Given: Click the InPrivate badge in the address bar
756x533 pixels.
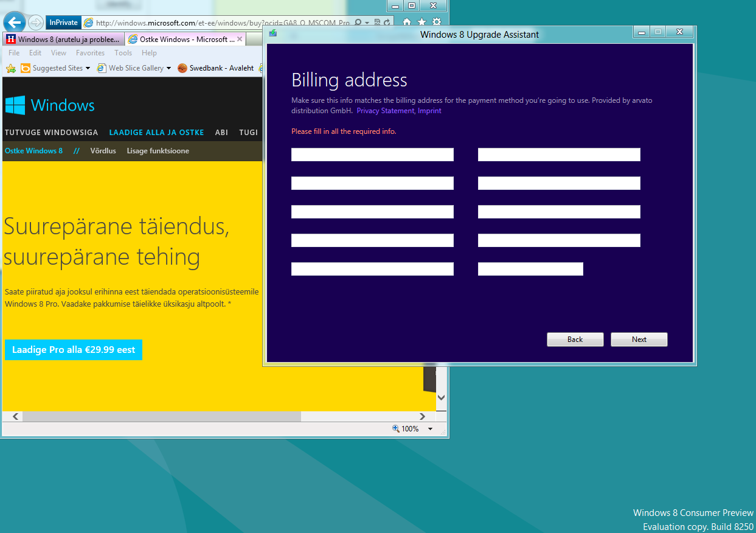Looking at the screenshot, I should pos(64,23).
